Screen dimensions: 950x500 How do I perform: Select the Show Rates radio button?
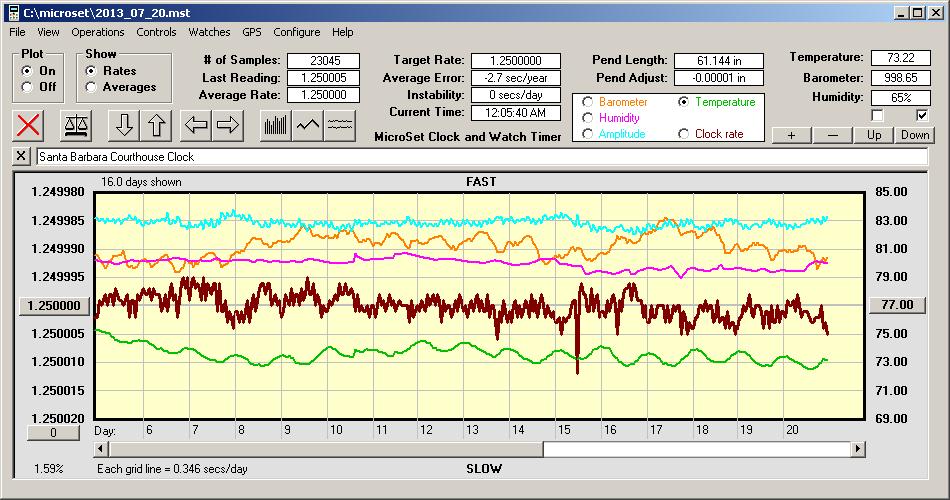[x=91, y=71]
